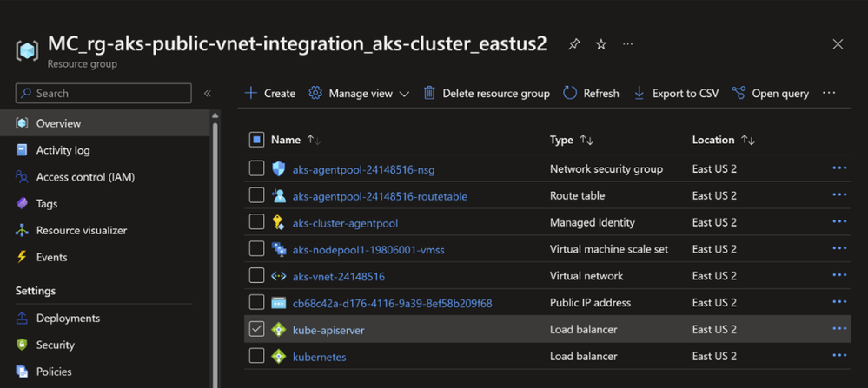868x388 pixels.
Task: Go to Access control (IAM) page
Action: (85, 177)
